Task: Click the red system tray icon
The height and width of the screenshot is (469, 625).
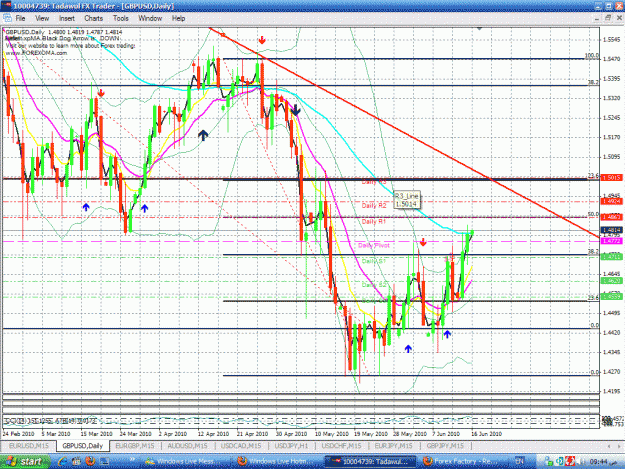Action: 570,461
